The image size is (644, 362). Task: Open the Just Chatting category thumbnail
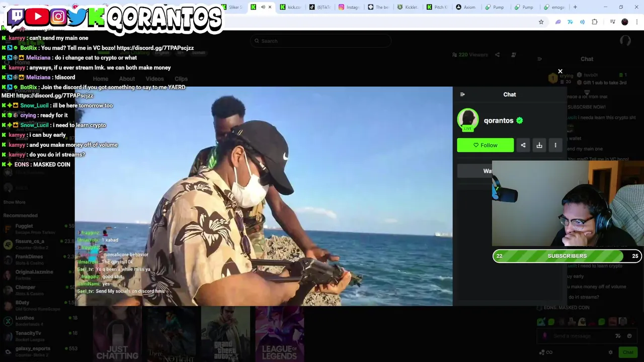pyautogui.click(x=117, y=334)
